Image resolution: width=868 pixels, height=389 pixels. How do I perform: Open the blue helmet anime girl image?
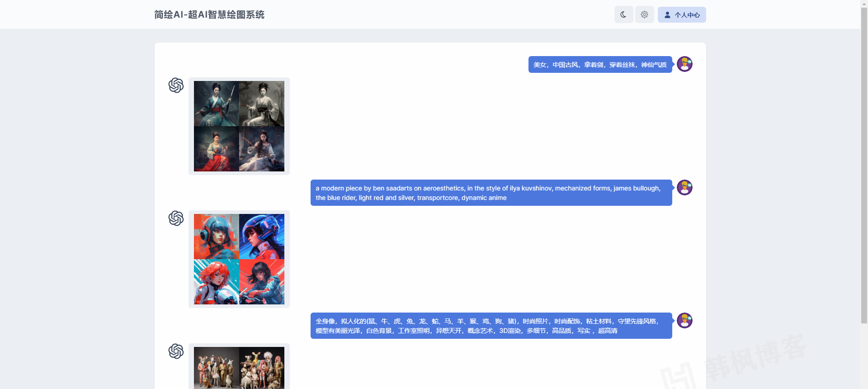[262, 237]
